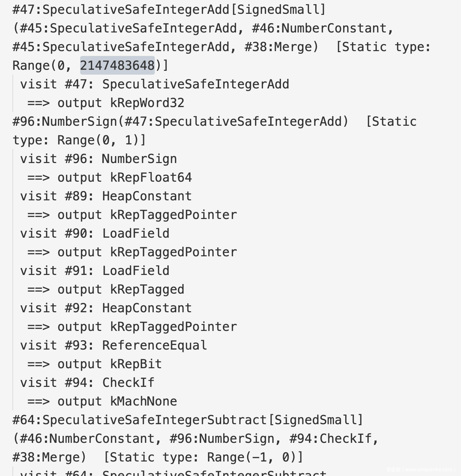The width and height of the screenshot is (461, 476).
Task: Click the '#64:SpeculativeSafeIntegerSubtract[SignedSmall]' heading
Action: 188,420
